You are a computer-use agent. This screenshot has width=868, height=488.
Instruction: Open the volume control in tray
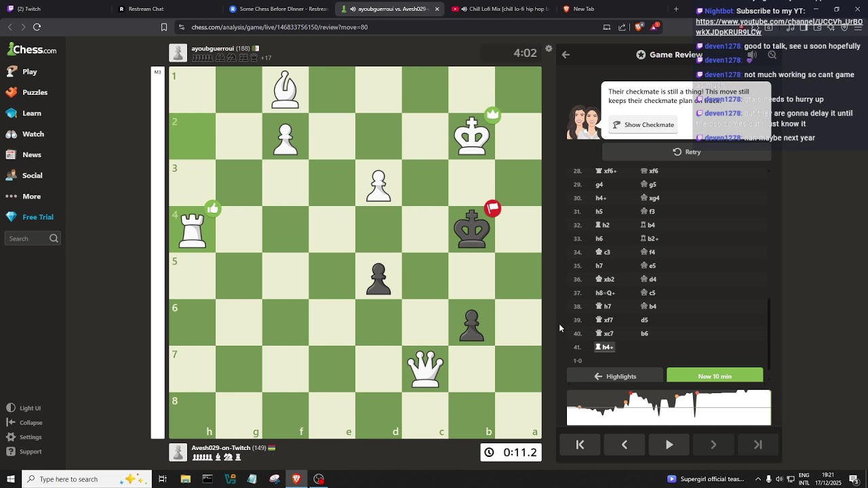coord(779,479)
